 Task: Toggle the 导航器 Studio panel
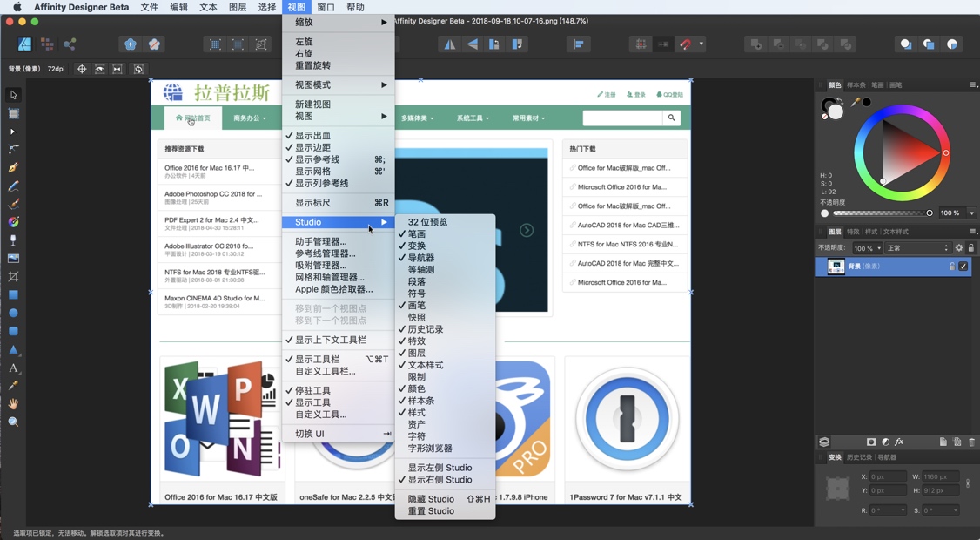tap(445, 257)
